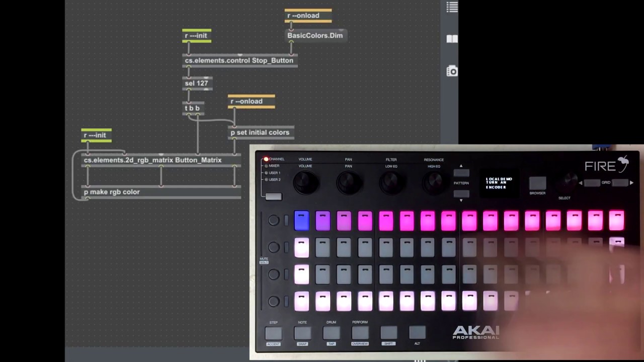Select the r --onload object feeding set initial colors
The width and height of the screenshot is (644, 362).
[x=252, y=101]
